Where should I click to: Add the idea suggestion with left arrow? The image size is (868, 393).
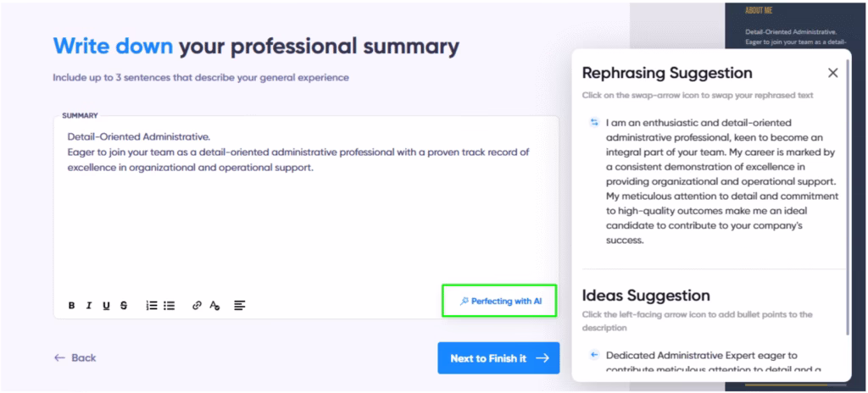point(593,355)
